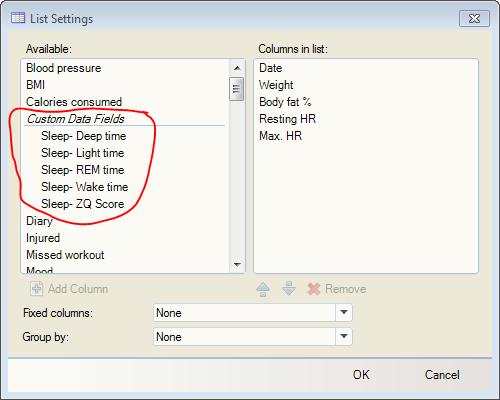Move column up with the up arrow icon
This screenshot has height=400, width=500.
(263, 289)
